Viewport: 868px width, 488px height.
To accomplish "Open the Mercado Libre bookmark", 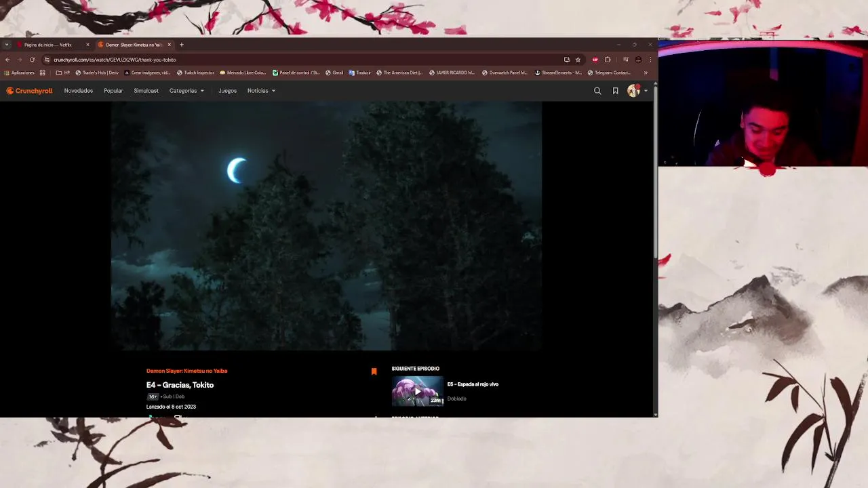I will pos(243,73).
